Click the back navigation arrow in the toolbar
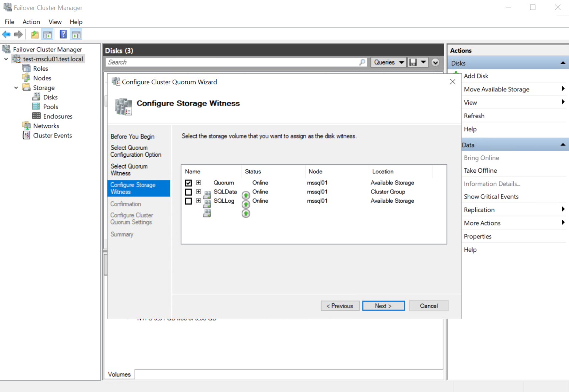The height and width of the screenshot is (392, 569). point(6,34)
